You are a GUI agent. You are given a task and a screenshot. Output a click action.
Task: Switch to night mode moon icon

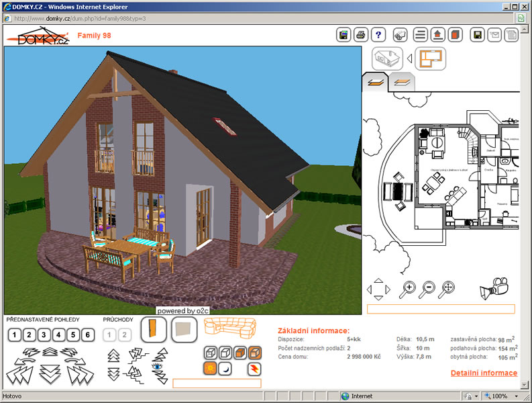pos(225,368)
